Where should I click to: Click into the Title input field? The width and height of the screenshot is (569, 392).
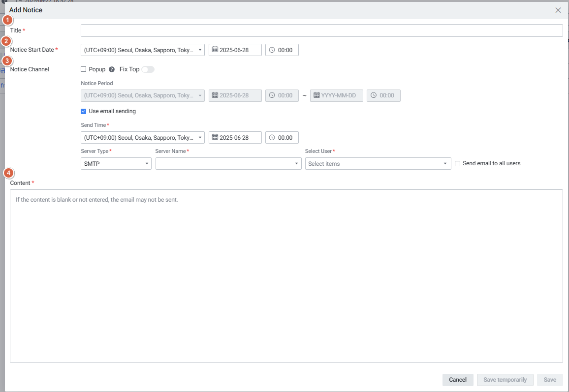click(321, 30)
